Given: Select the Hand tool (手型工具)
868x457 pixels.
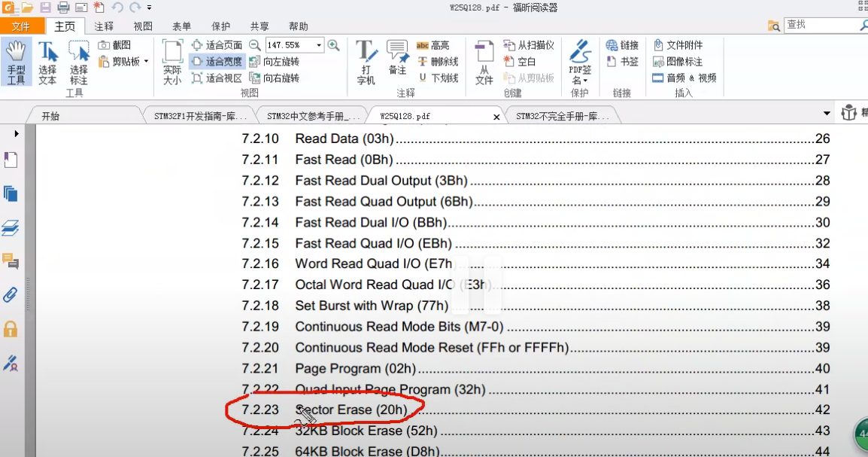Looking at the screenshot, I should pos(16,62).
